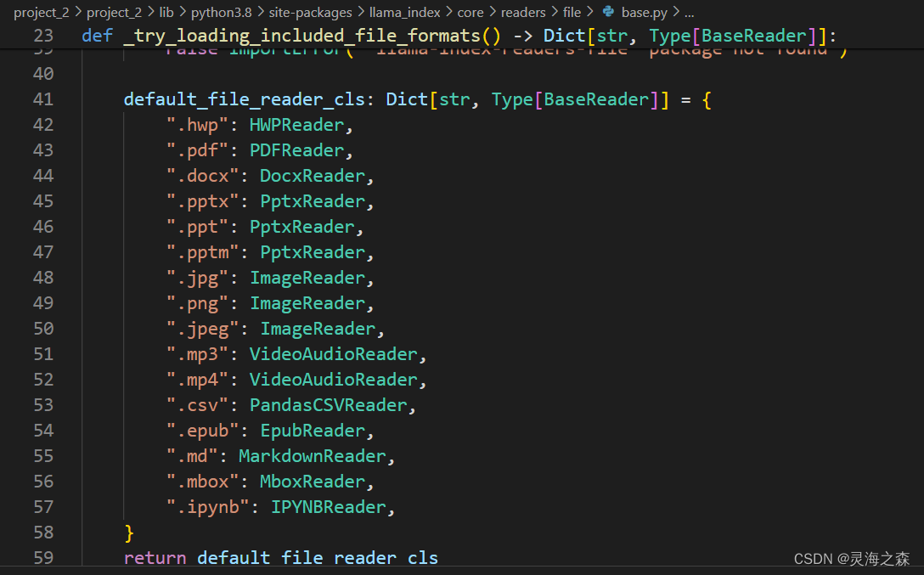Click the CSDN watermark link
The image size is (924, 575).
click(851, 559)
